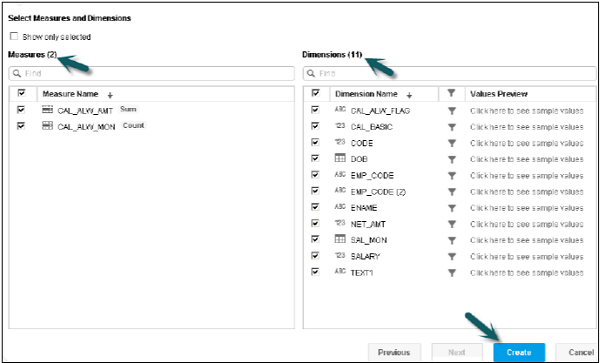
Task: Click the Values Preview column header
Action: 499,94
